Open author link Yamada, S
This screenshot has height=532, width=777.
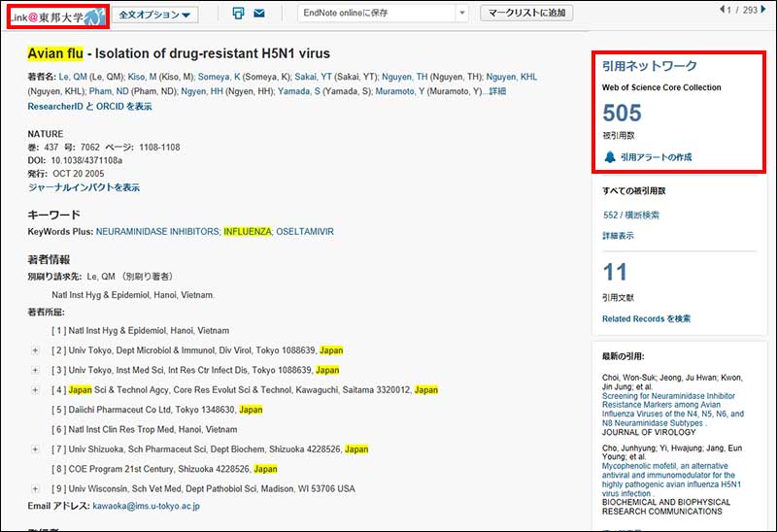pos(299,91)
